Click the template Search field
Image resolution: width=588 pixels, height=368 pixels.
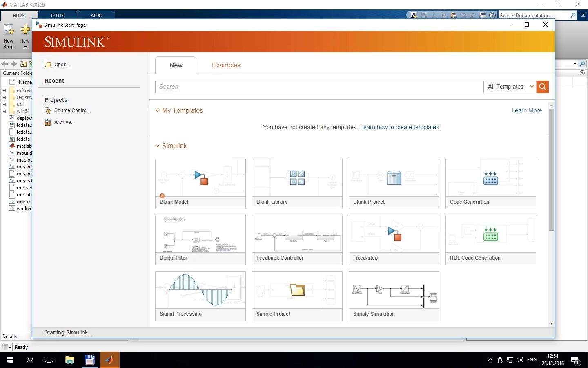click(319, 87)
